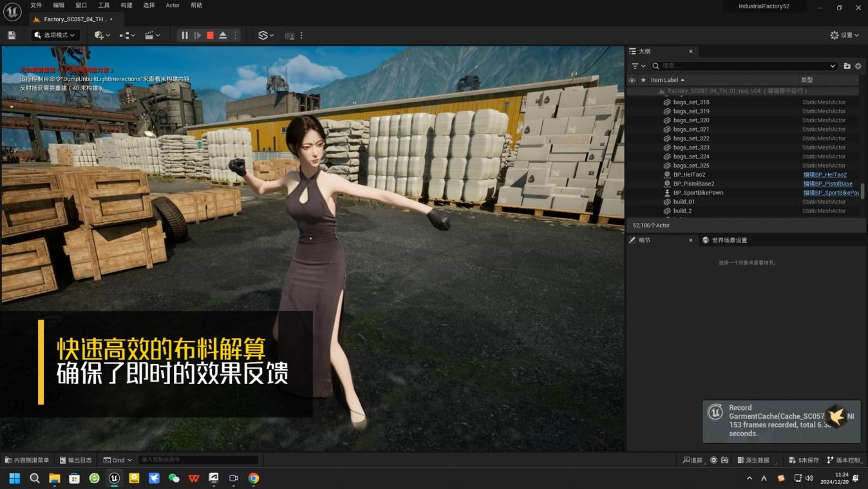This screenshot has height=489, width=868.
Task: Sort outliner by Item Label column
Action: click(x=667, y=80)
